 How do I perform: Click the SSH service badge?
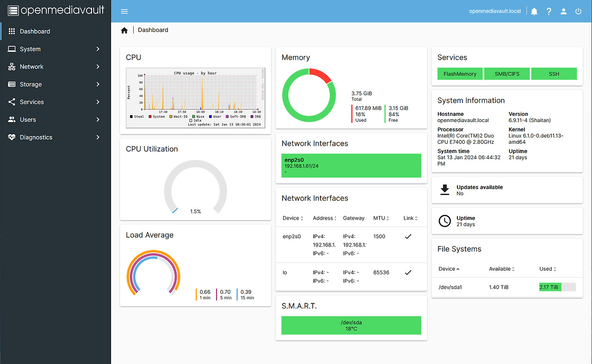554,74
